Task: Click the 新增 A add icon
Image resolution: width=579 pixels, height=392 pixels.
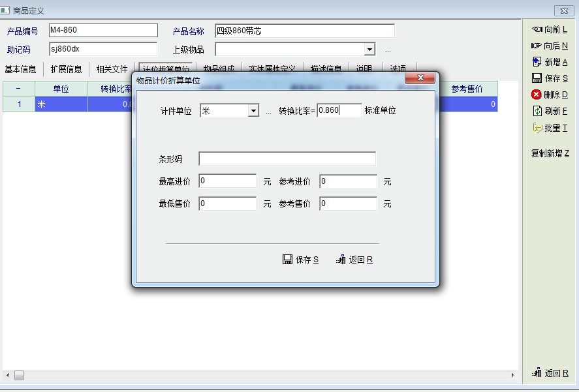Action: tap(537, 62)
